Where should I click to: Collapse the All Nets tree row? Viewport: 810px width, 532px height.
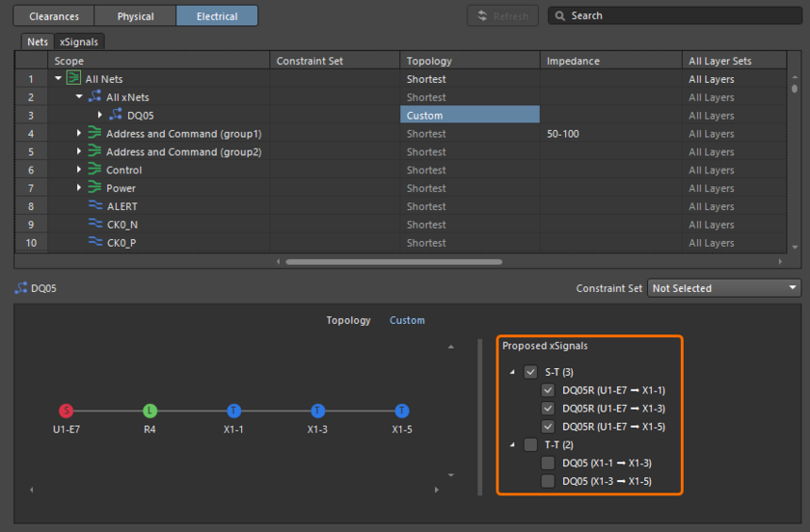pos(58,78)
